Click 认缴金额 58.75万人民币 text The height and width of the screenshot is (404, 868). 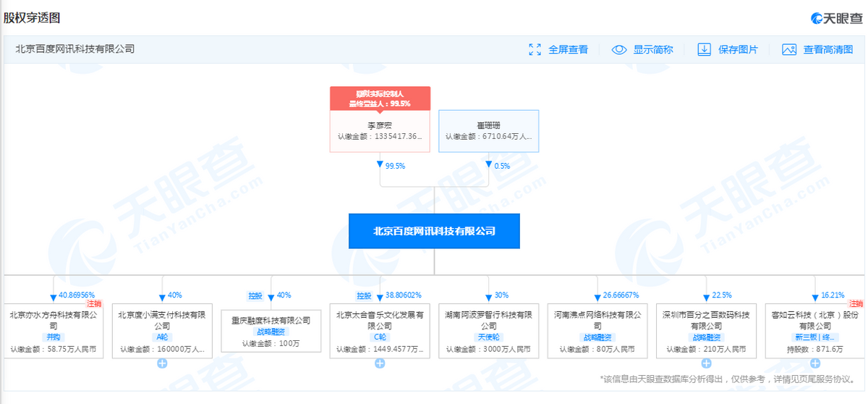(54, 349)
